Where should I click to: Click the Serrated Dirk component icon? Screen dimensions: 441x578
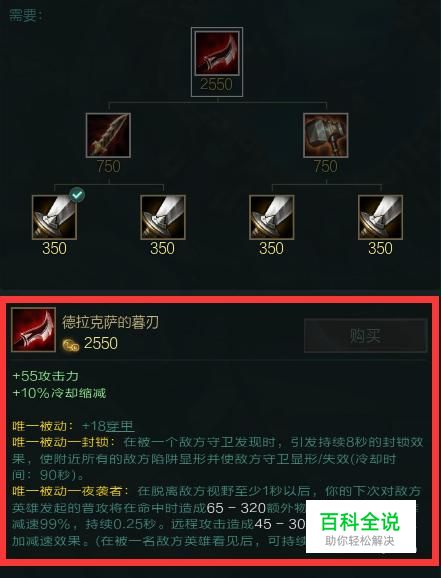(108, 135)
